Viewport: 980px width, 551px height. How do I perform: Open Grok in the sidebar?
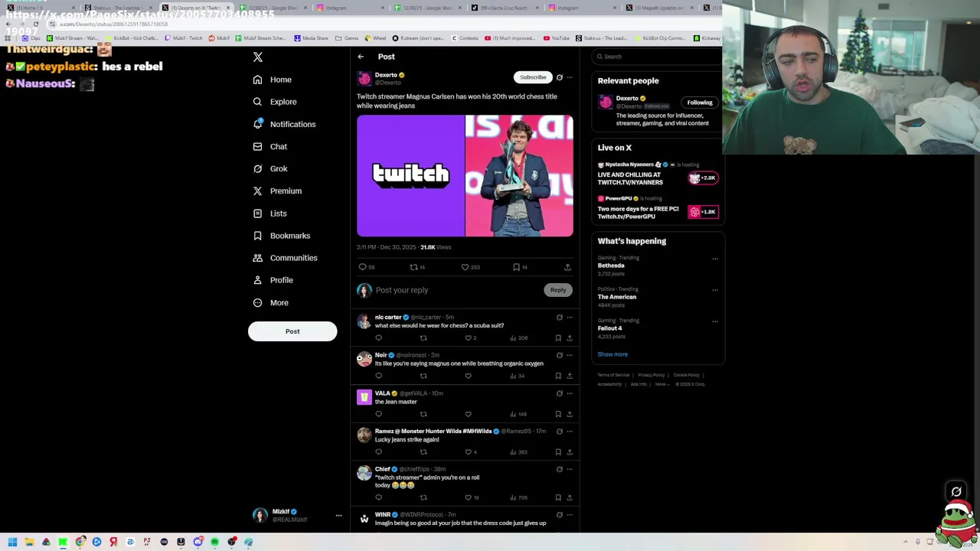click(x=270, y=168)
